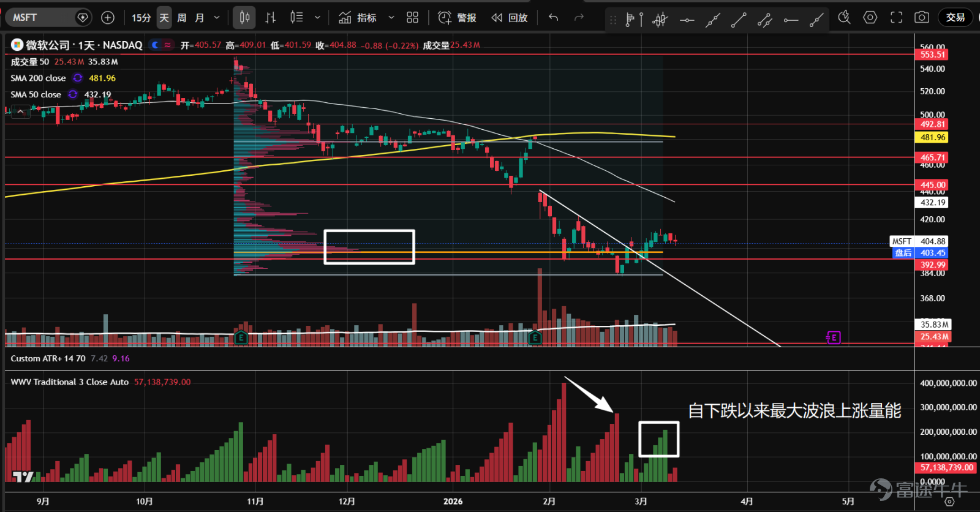Expand the time interval dropdown arrow
Image resolution: width=980 pixels, height=512 pixels.
coord(217,18)
